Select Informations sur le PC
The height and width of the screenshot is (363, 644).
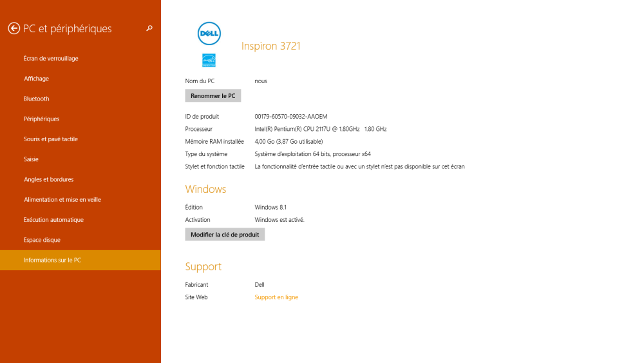80,260
